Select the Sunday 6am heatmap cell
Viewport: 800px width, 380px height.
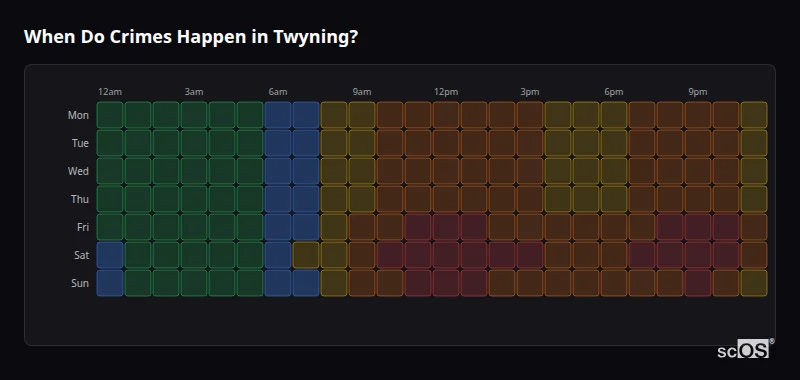point(278,283)
